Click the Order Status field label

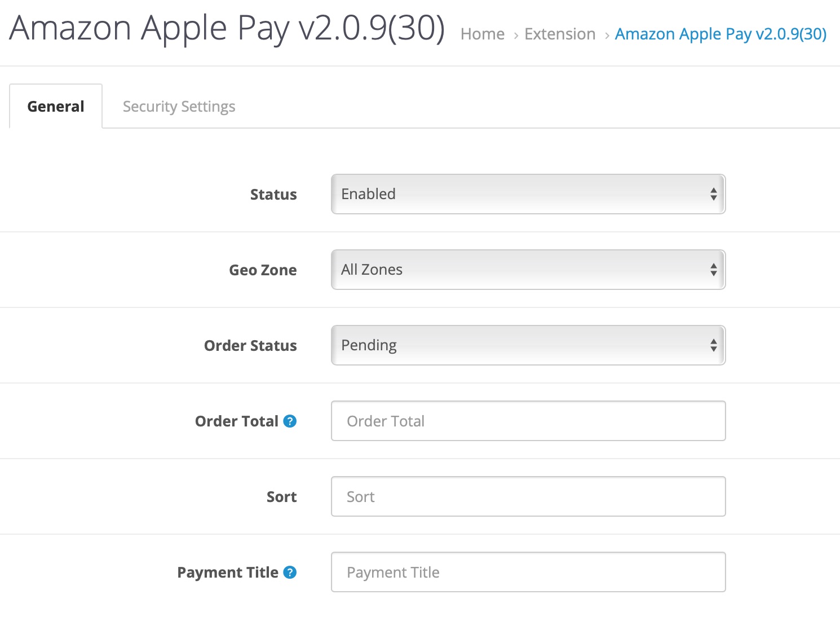pyautogui.click(x=250, y=346)
